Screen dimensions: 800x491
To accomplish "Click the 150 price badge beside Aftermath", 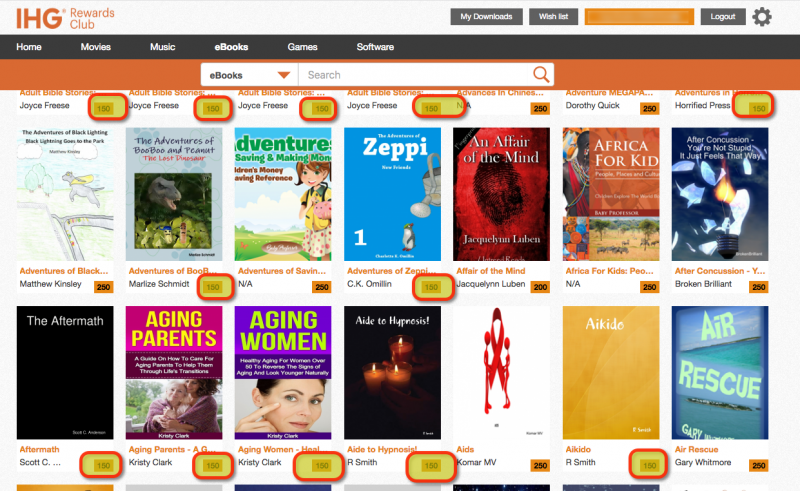I will click(x=104, y=465).
